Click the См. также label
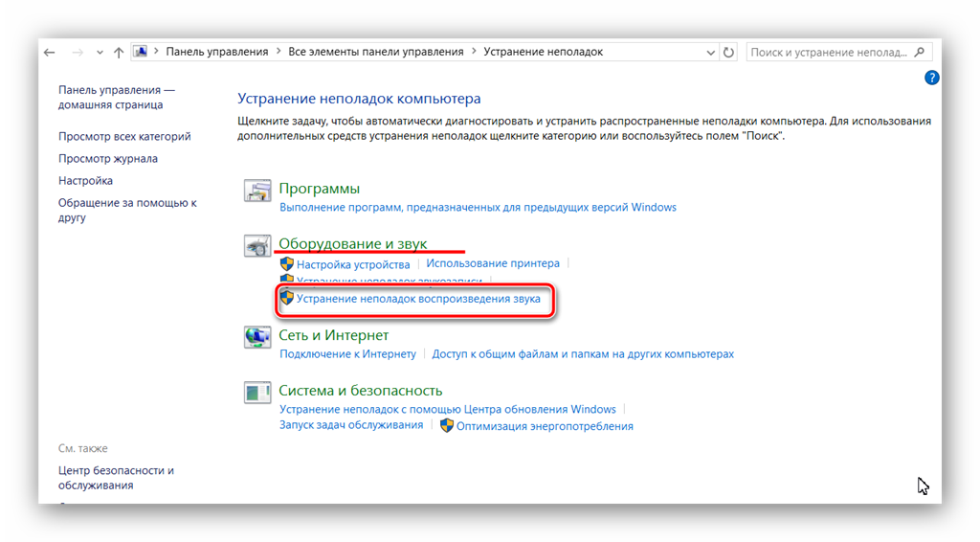Viewport: 980px width, 542px height. click(x=83, y=448)
